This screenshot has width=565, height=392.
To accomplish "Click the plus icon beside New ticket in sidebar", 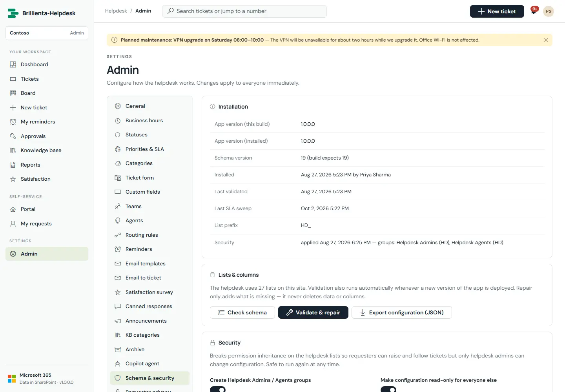I will [13, 107].
